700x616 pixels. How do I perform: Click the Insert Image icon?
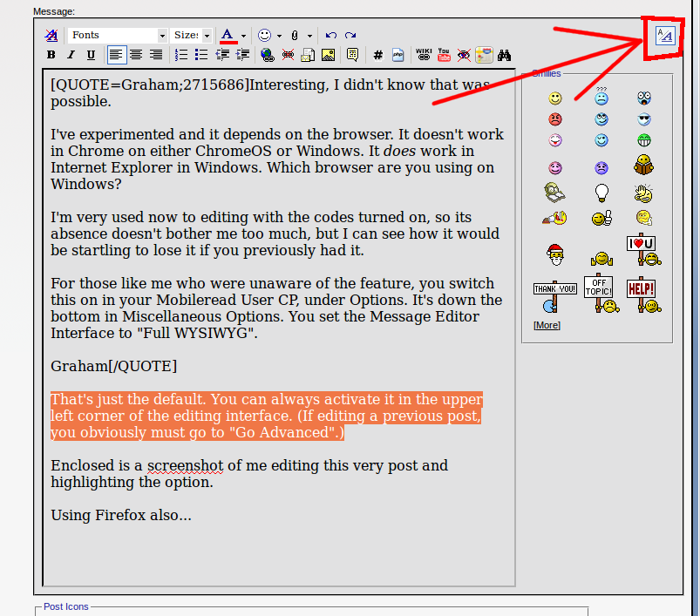(x=328, y=55)
